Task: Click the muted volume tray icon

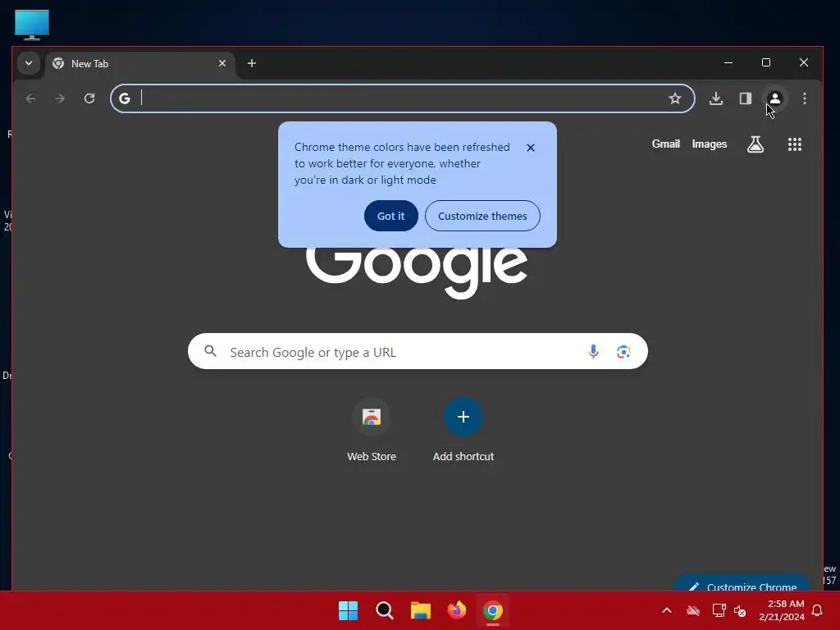Action: pyautogui.click(x=740, y=610)
